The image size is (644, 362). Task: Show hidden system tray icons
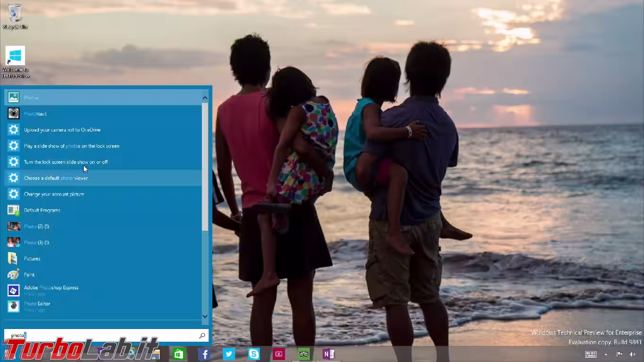(x=606, y=354)
